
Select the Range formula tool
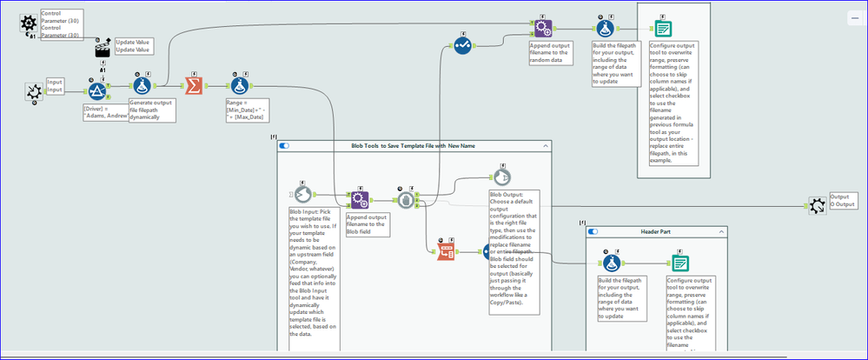coord(239,86)
